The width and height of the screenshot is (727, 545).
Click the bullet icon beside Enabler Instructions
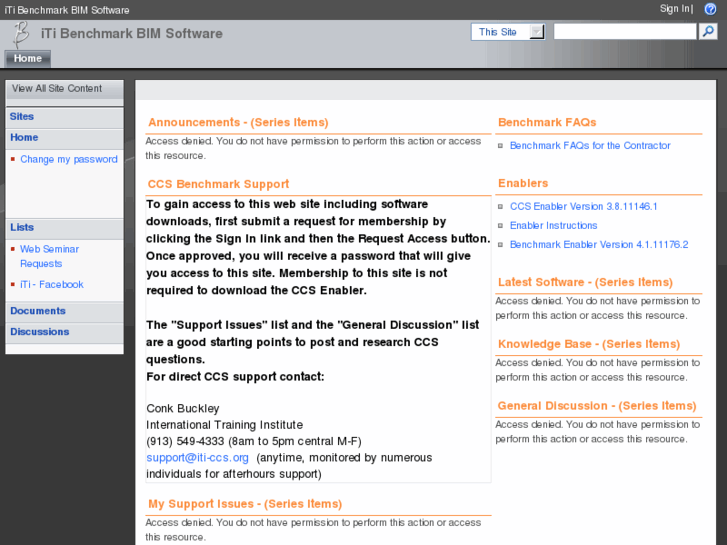(500, 226)
